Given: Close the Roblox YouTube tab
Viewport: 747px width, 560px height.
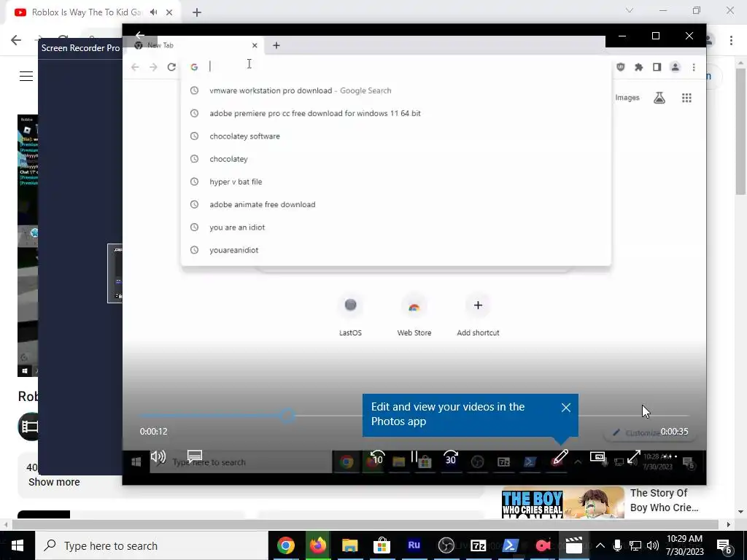Looking at the screenshot, I should coord(169,12).
